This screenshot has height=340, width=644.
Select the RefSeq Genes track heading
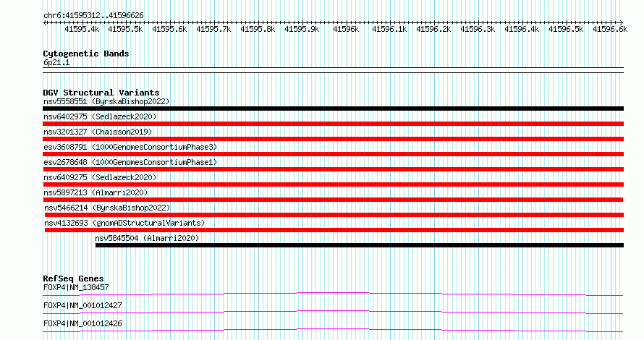coord(73,279)
